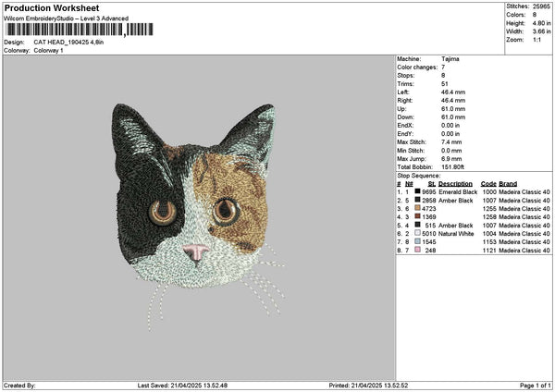
Task: Click the pink thread swatch for code 1121
Action: 418,251
